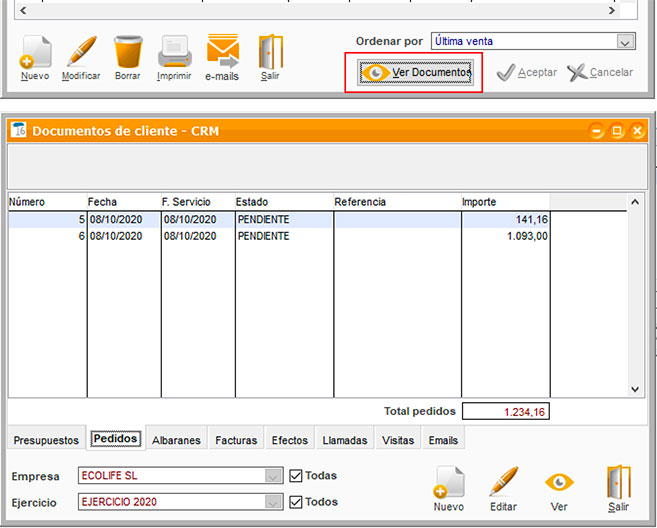Click the Referencia column header
Image resolution: width=657 pixels, height=528 pixels.
[x=397, y=202]
